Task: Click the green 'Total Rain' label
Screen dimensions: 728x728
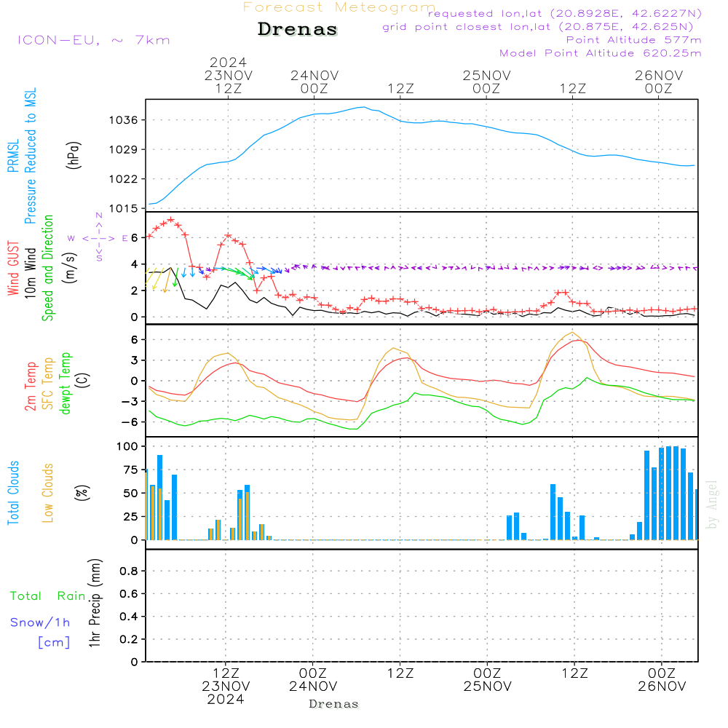Action: (x=48, y=596)
